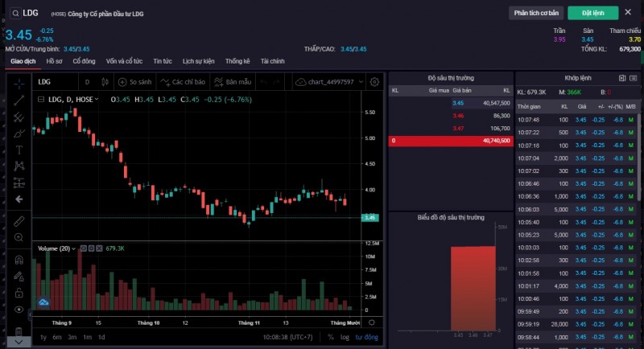
Task: Select the crosshair cursor tool
Action: [19, 83]
